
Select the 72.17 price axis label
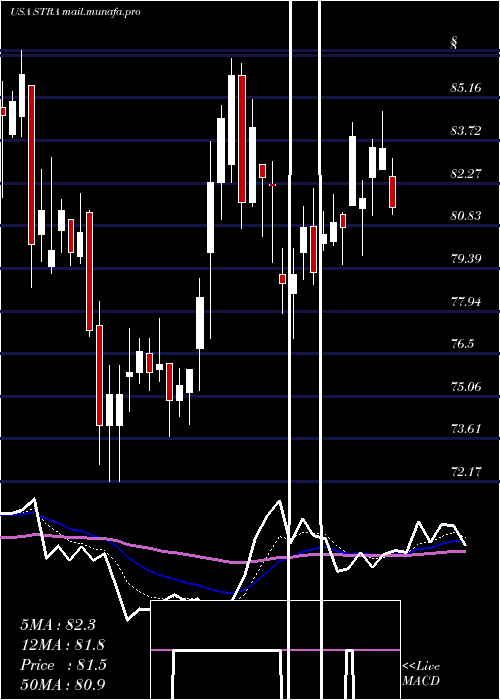click(x=466, y=471)
